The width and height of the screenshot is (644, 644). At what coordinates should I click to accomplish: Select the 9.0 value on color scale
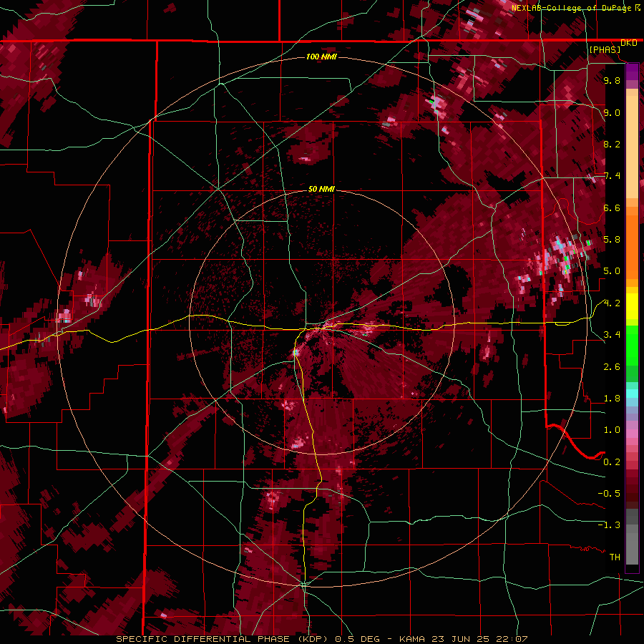612,112
